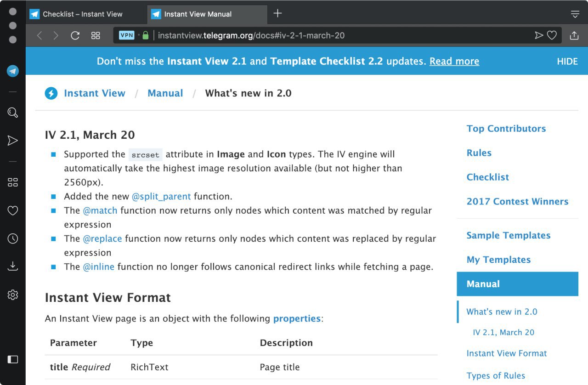Open Telegram messenger in the sidebar
Screen dimensions: 588x385
click(13, 71)
